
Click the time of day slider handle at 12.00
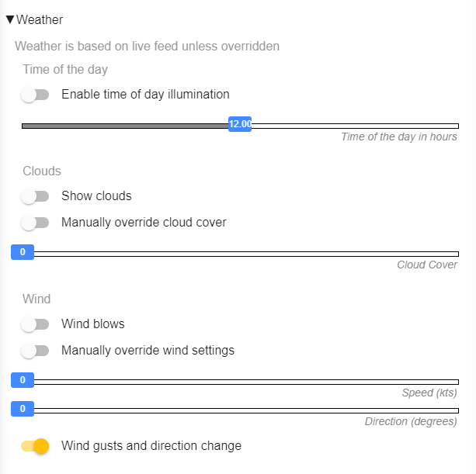(x=240, y=124)
